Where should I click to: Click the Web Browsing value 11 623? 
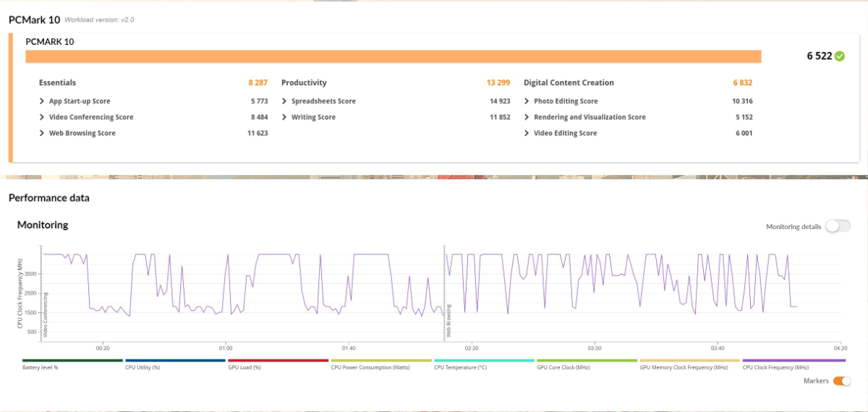point(258,133)
